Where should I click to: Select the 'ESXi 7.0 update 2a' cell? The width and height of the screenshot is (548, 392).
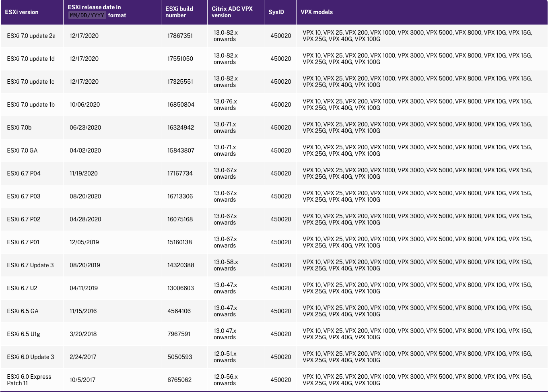[x=31, y=36]
